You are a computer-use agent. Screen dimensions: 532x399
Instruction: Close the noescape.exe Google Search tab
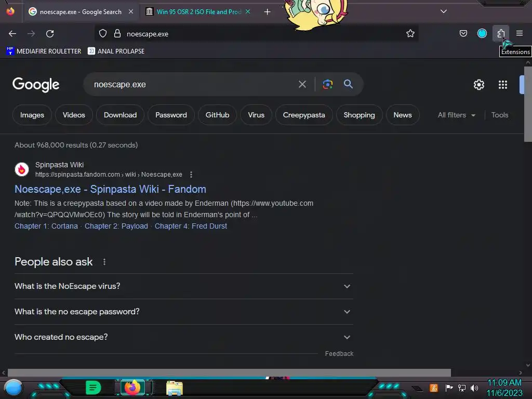(x=131, y=11)
